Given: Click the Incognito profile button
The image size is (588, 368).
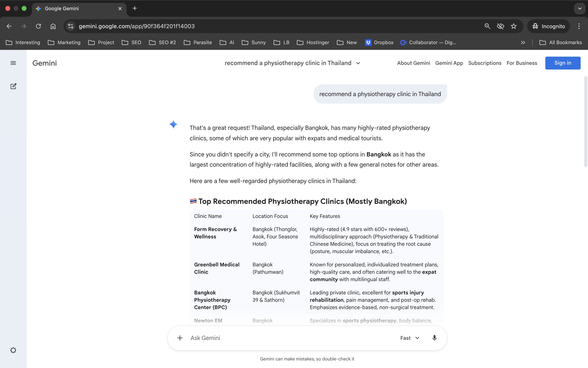Looking at the screenshot, I should [548, 26].
